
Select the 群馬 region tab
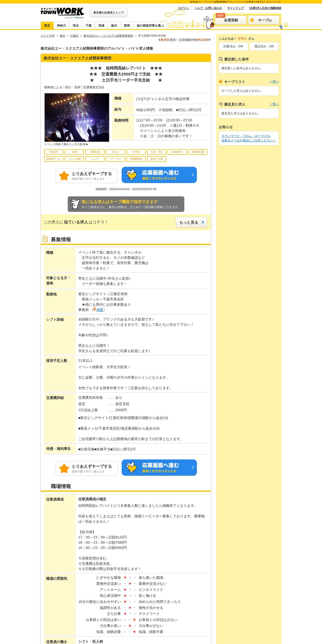[127, 26]
